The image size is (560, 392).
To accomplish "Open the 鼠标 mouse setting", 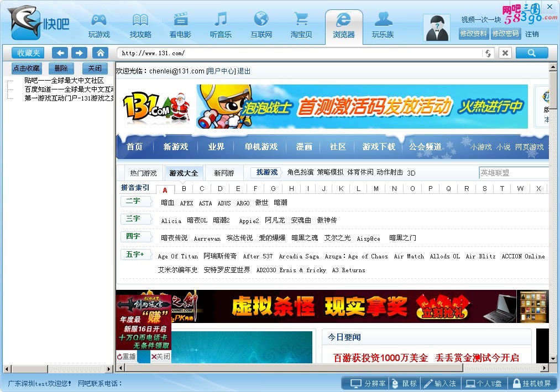I will point(405,383).
